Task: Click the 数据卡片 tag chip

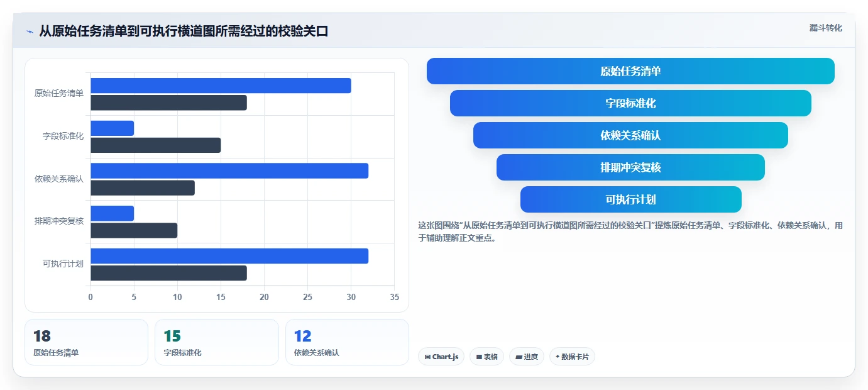Action: 572,357
